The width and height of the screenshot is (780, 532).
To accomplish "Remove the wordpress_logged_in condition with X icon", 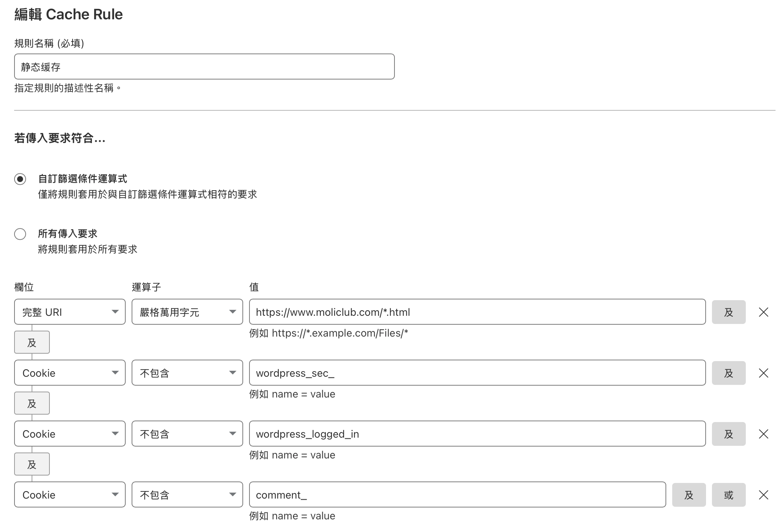I will (763, 434).
